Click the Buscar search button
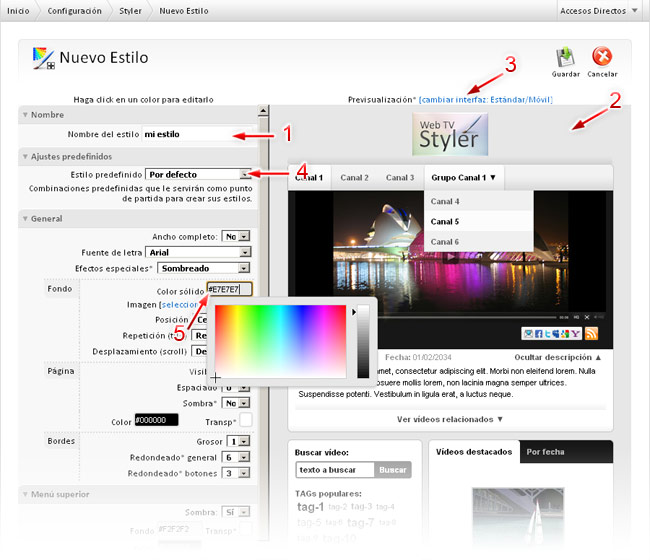 pyautogui.click(x=392, y=470)
